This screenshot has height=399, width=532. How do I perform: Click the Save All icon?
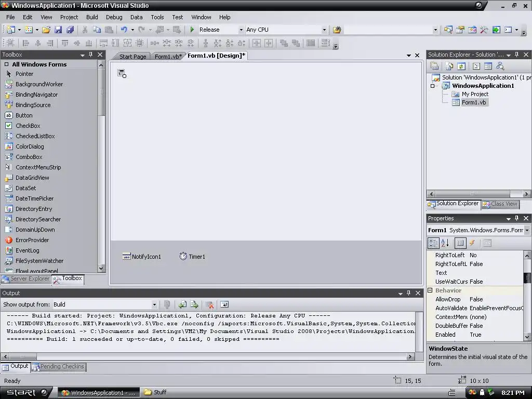click(70, 30)
